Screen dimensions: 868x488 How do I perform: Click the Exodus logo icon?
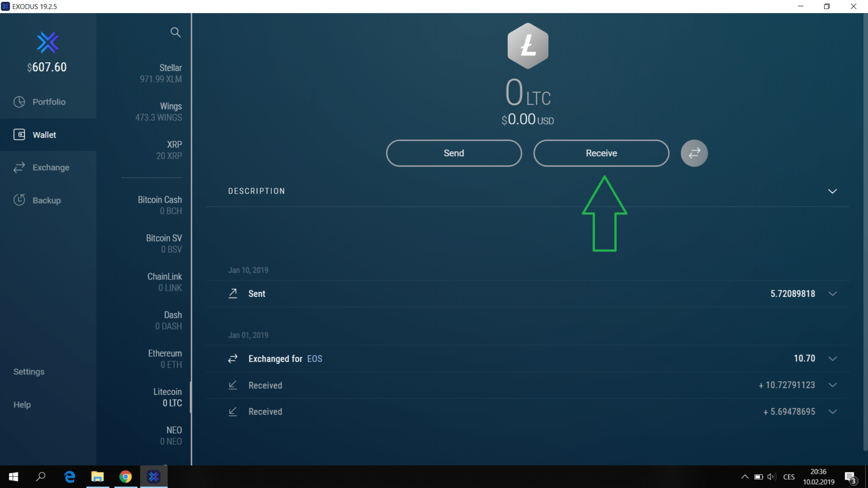pos(47,42)
